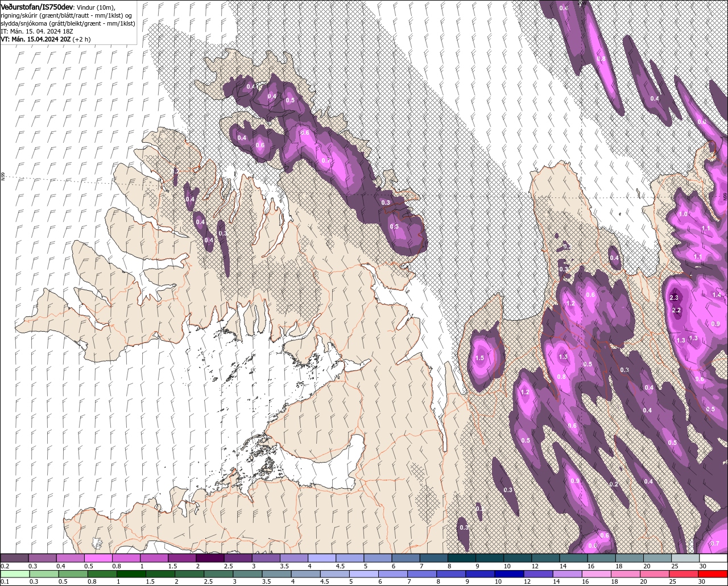
Task: Select the bright pink legend swatch labeled 0.5
Action: pyautogui.click(x=98, y=558)
